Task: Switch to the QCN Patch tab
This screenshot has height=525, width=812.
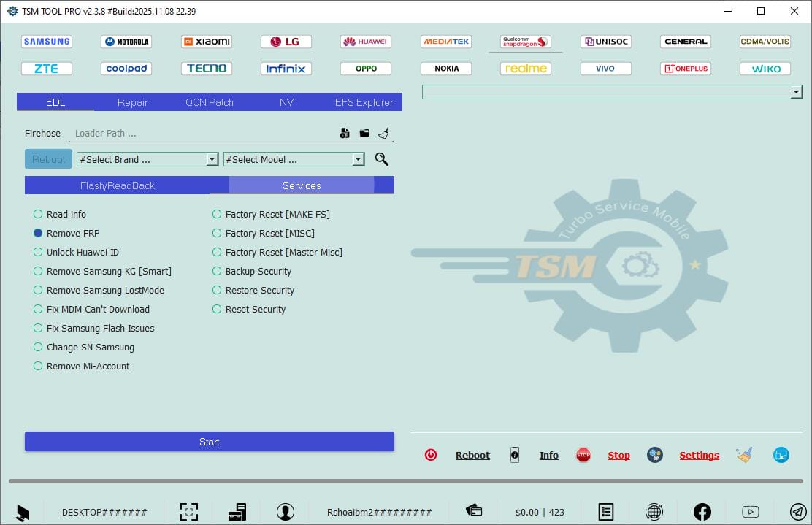Action: [x=210, y=102]
